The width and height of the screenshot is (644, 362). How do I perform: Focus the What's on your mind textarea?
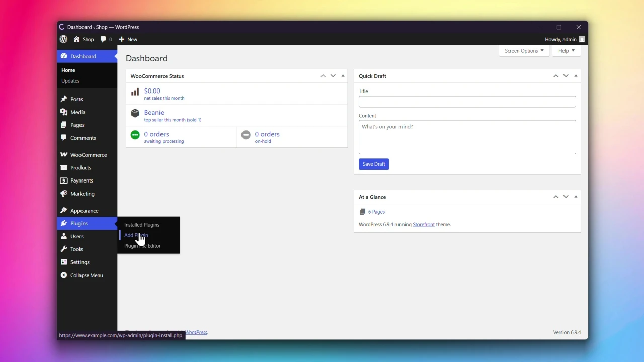(467, 137)
